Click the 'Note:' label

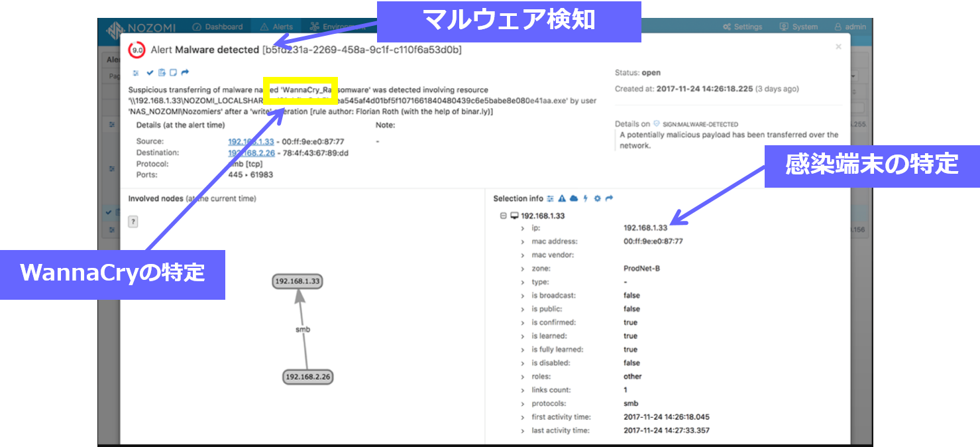385,125
